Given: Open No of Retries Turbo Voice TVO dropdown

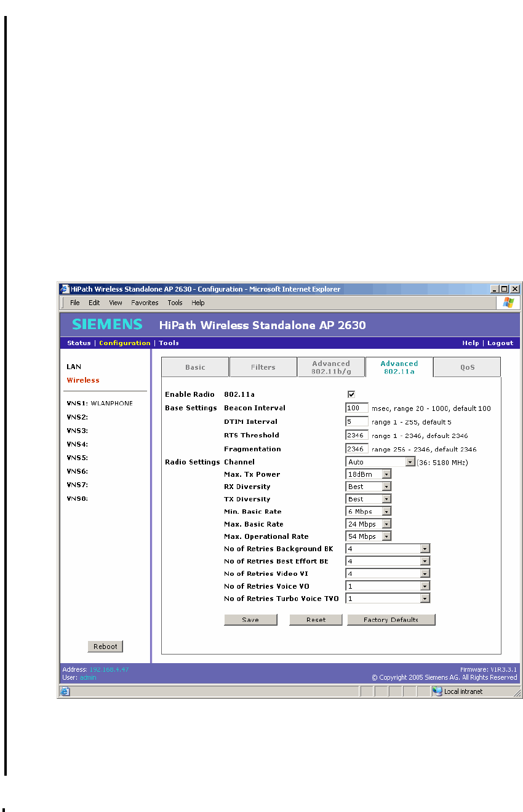Looking at the screenshot, I should [x=388, y=599].
